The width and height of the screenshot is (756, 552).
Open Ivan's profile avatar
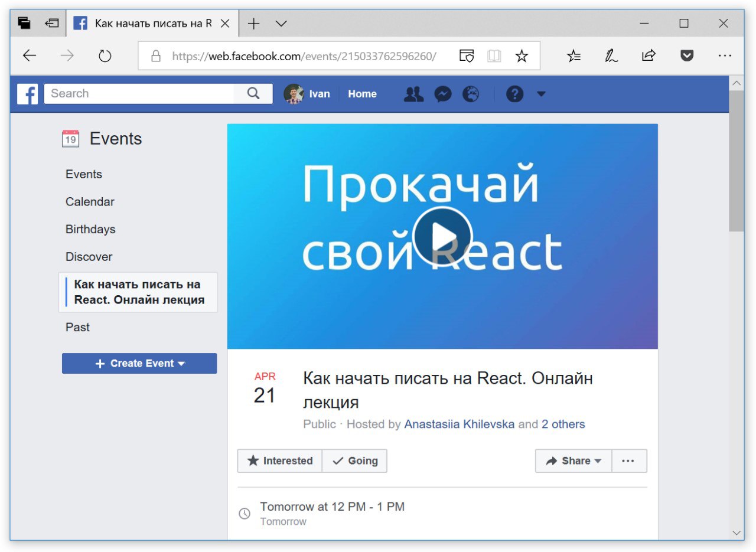coord(294,94)
